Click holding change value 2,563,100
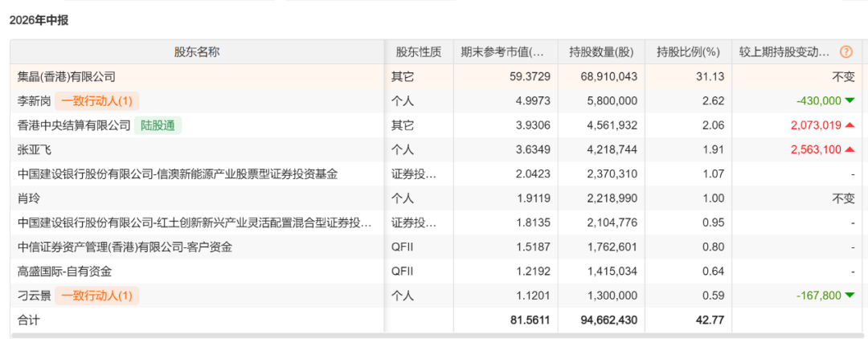 click(x=817, y=150)
